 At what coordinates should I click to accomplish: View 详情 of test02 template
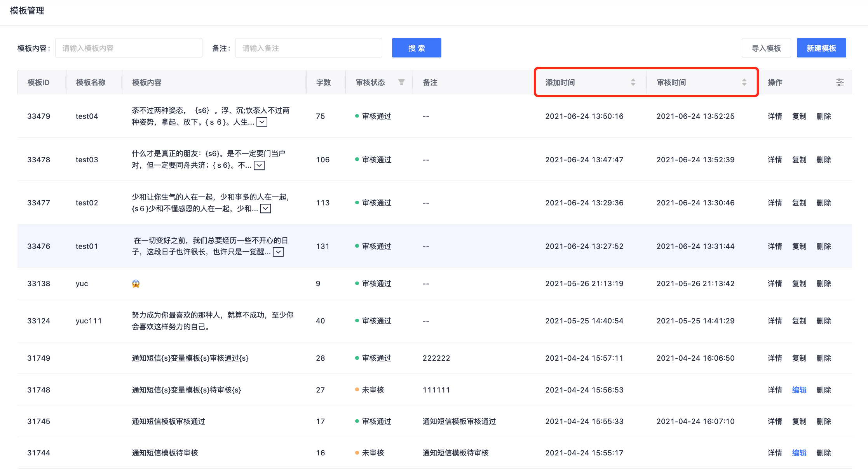click(775, 203)
